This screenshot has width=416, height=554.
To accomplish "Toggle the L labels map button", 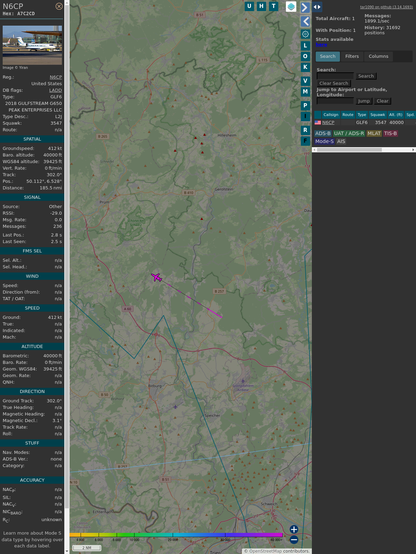I will 305,46.
